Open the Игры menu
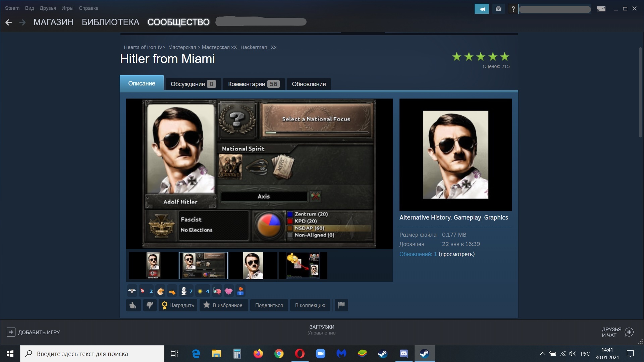The height and width of the screenshot is (362, 644). 67,8
